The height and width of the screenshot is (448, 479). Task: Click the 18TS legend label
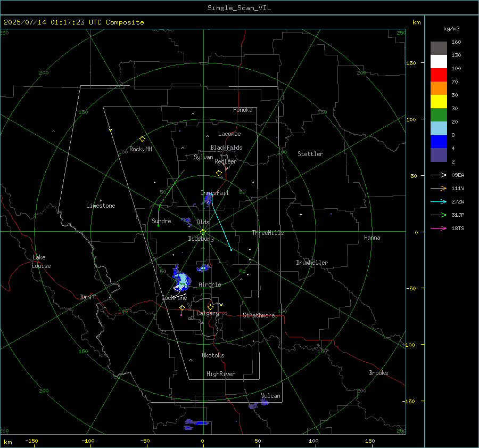tap(458, 228)
